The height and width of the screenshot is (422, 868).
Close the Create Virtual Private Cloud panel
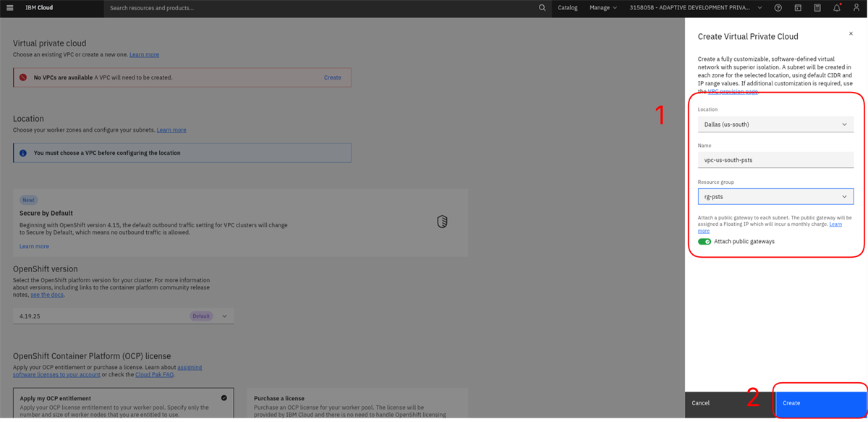pyautogui.click(x=851, y=34)
